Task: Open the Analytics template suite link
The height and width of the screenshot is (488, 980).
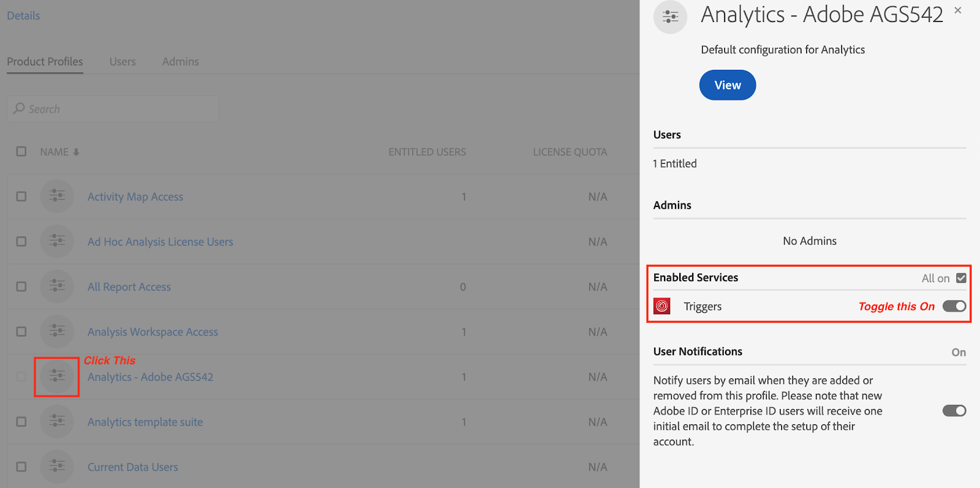Action: tap(145, 422)
